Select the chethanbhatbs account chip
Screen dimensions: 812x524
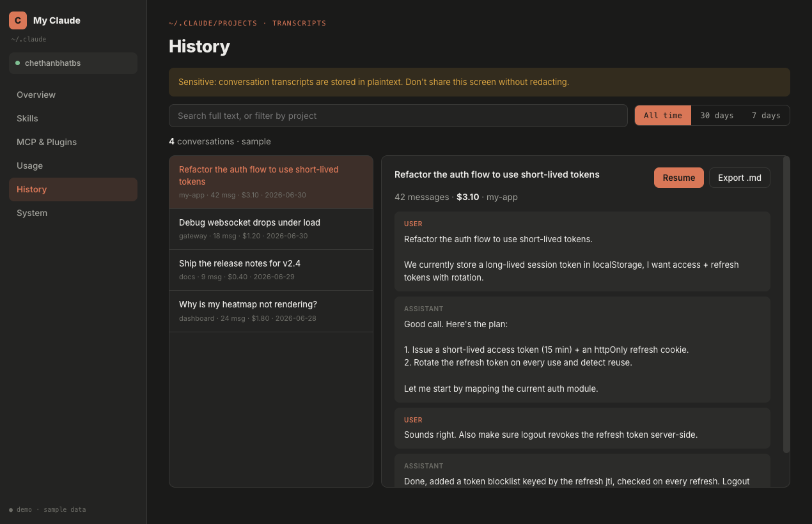pyautogui.click(x=73, y=63)
